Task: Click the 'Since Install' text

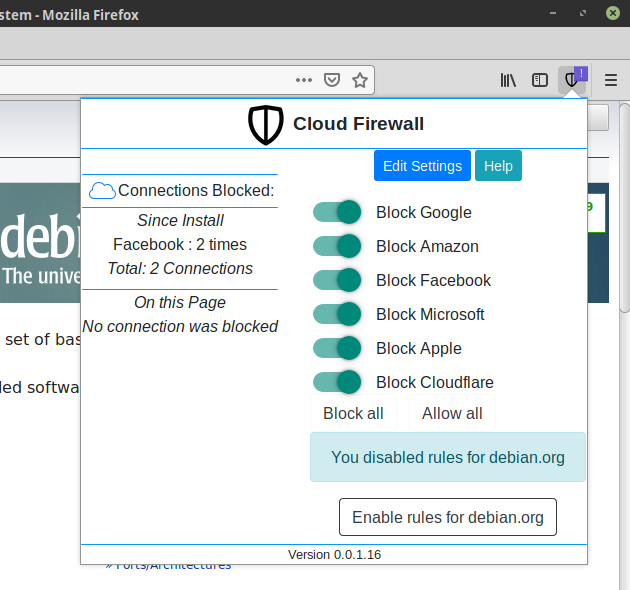Action: coord(180,220)
